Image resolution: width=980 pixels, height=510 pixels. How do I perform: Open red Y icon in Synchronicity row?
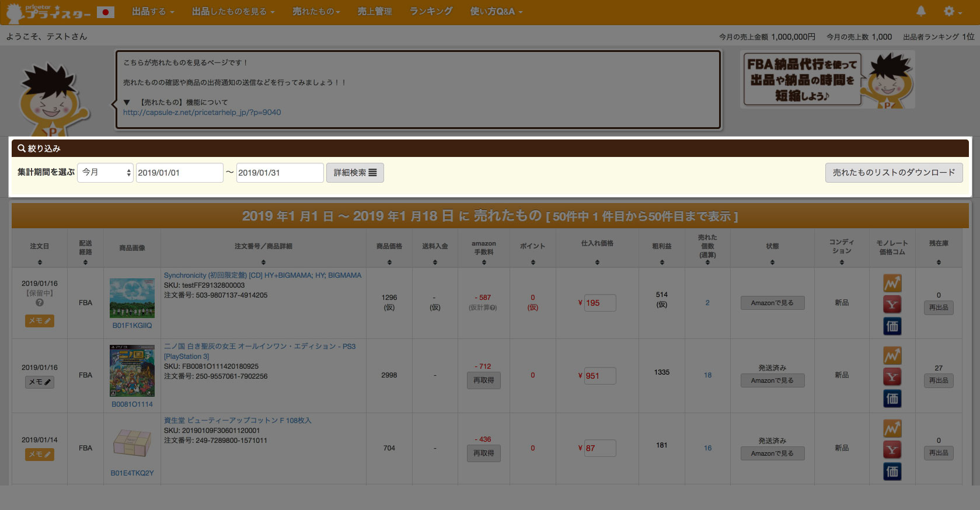[x=892, y=305]
